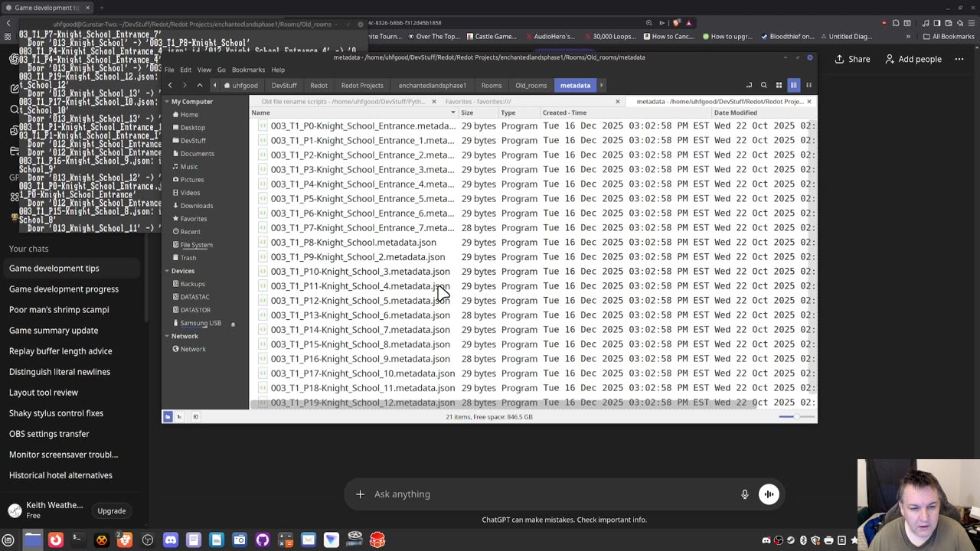The width and height of the screenshot is (980, 551).
Task: Launch Discord from the taskbar
Action: pyautogui.click(x=171, y=540)
